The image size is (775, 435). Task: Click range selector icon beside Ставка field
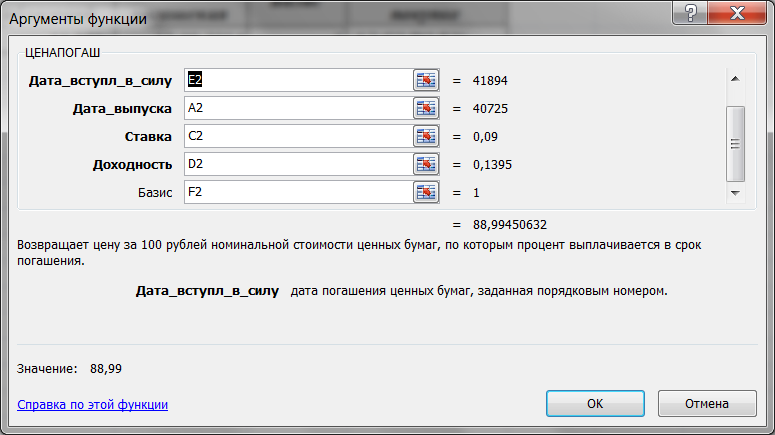click(x=426, y=136)
